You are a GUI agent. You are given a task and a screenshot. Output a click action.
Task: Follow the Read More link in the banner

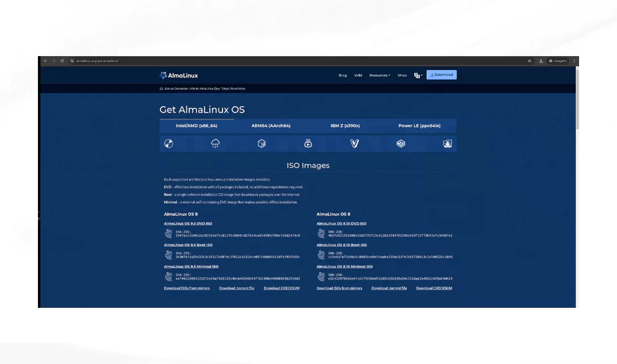[x=238, y=88]
